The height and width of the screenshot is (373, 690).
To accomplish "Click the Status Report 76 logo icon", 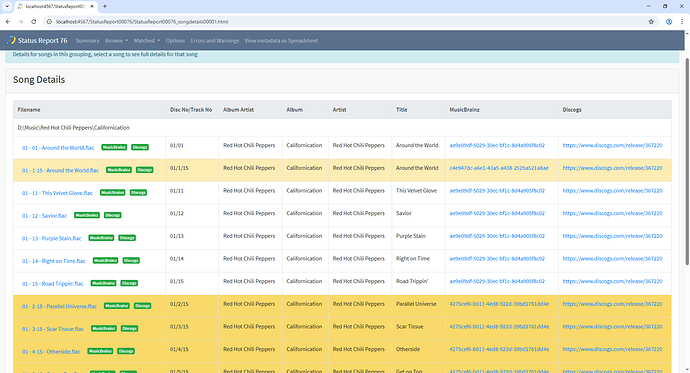I will tap(11, 40).
